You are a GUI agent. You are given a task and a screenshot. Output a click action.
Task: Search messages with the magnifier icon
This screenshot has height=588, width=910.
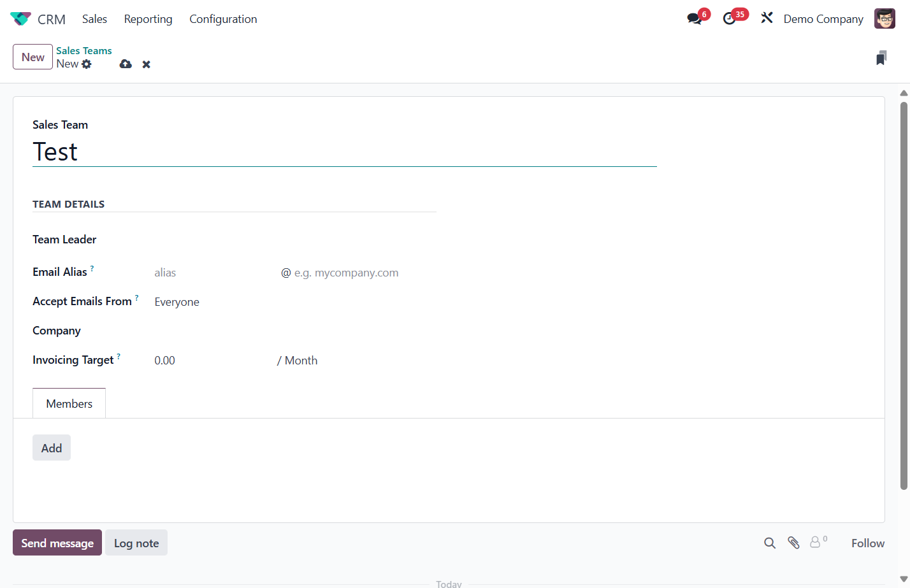[x=770, y=543]
